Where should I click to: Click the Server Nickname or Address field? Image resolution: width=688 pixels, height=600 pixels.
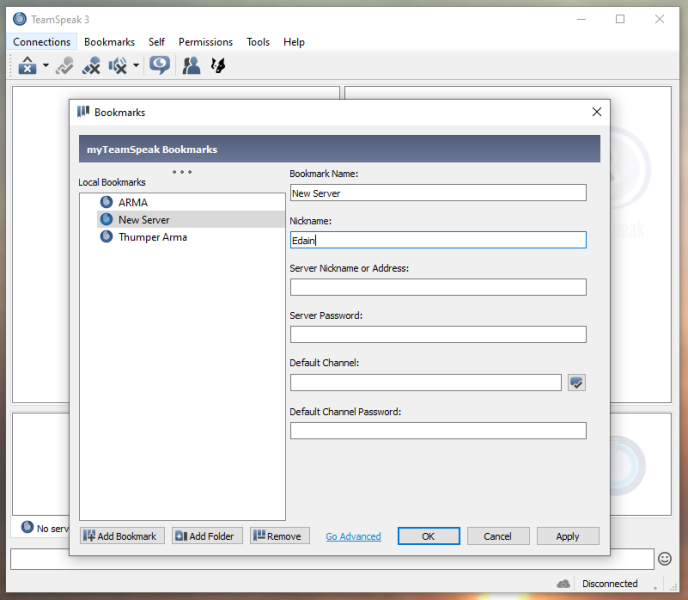(x=438, y=287)
